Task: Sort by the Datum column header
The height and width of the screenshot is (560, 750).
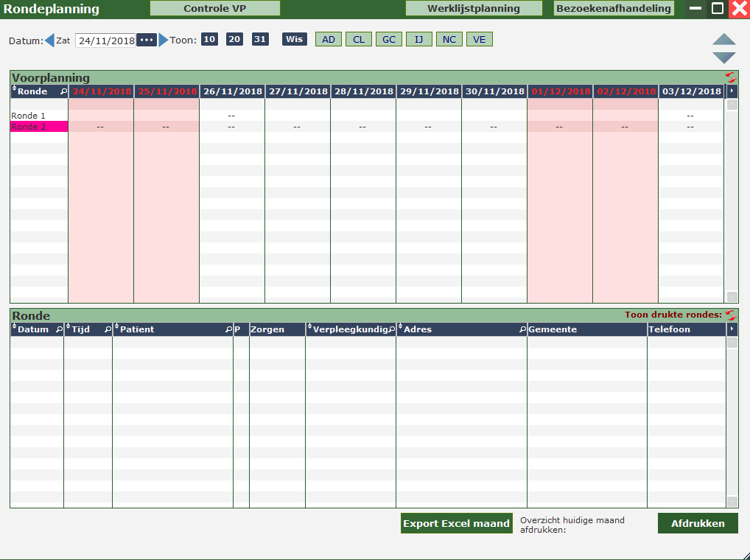Action: point(33,329)
